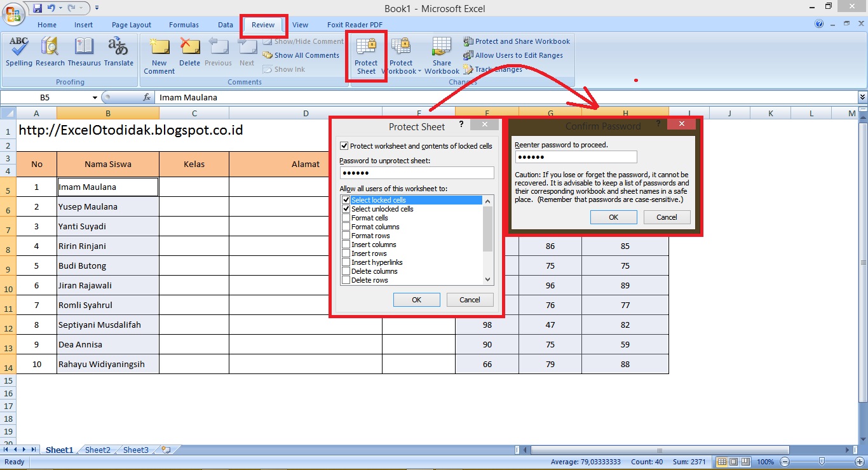The height and width of the screenshot is (470, 868).
Task: Click the Select All corner button
Action: coord(8,113)
